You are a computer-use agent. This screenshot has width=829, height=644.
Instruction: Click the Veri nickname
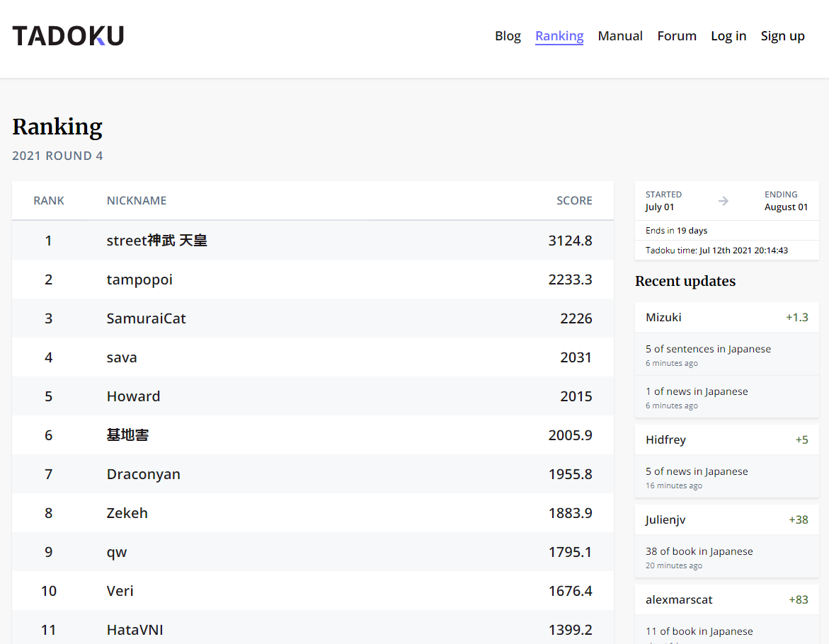pyautogui.click(x=120, y=591)
